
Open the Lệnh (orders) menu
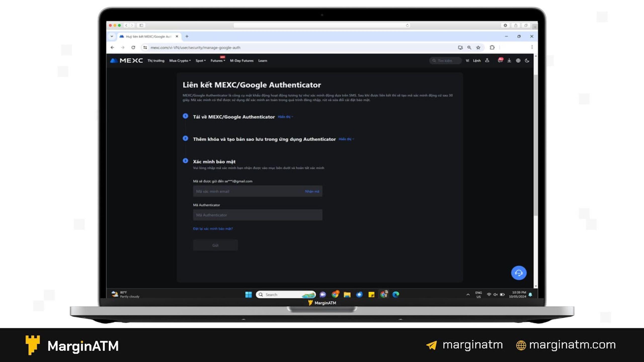[477, 61]
